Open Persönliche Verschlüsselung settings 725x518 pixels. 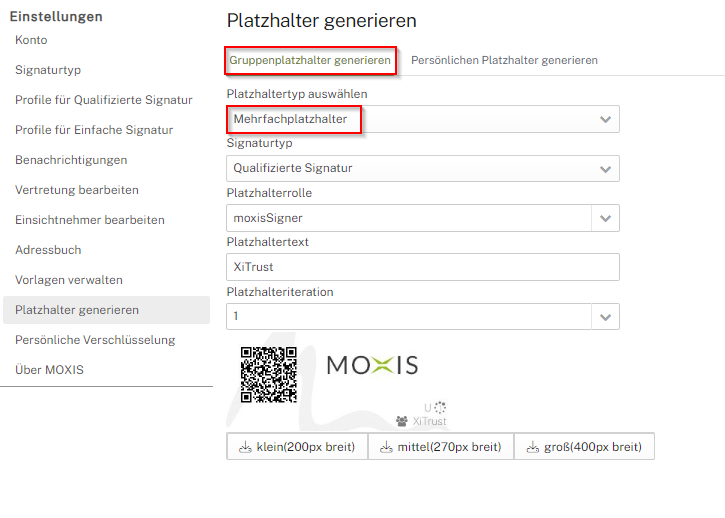pyautogui.click(x=95, y=340)
